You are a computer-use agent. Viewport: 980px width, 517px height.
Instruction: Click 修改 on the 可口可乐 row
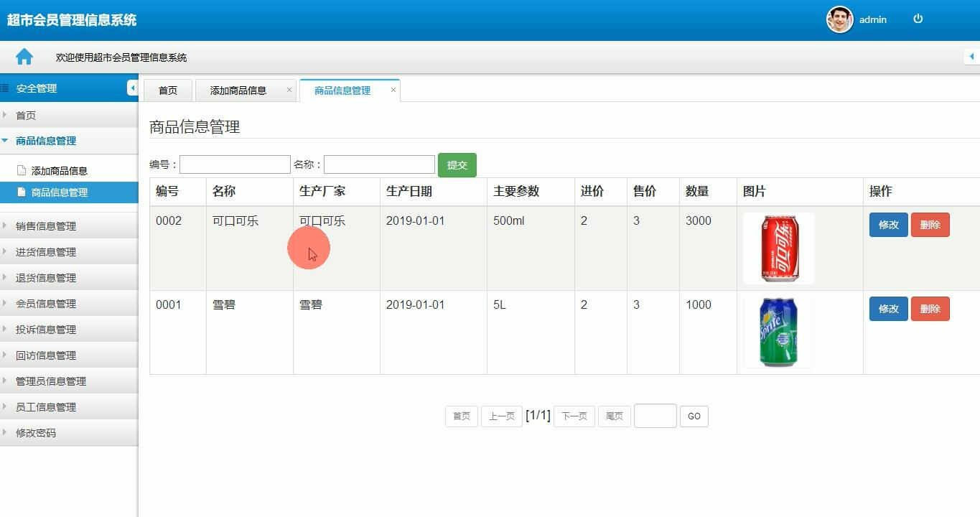[x=888, y=225]
